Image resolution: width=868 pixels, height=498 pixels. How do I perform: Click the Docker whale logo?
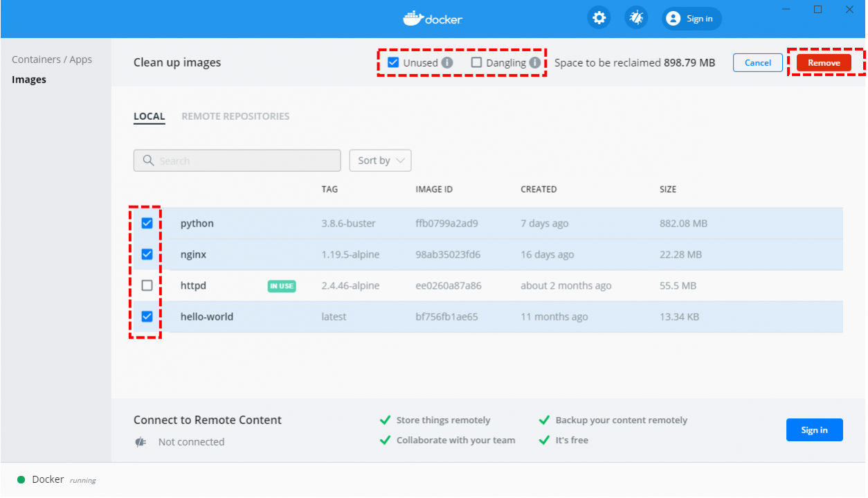click(x=413, y=18)
